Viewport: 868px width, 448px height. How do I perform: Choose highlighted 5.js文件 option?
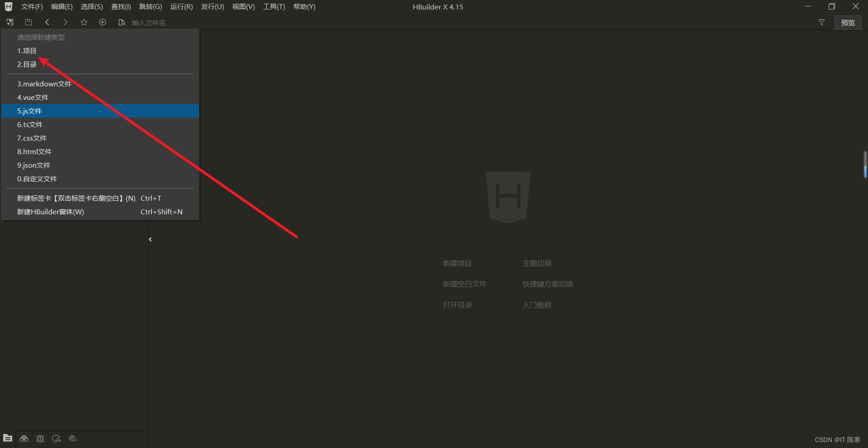click(100, 111)
